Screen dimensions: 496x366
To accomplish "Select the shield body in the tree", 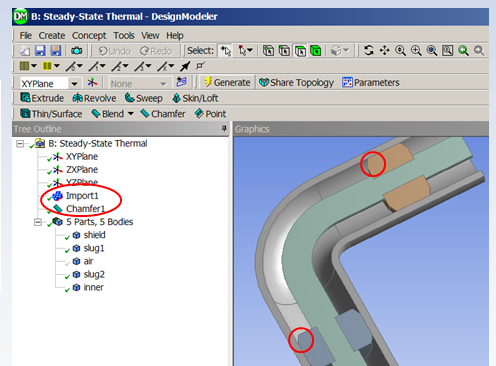I will pyautogui.click(x=94, y=235).
